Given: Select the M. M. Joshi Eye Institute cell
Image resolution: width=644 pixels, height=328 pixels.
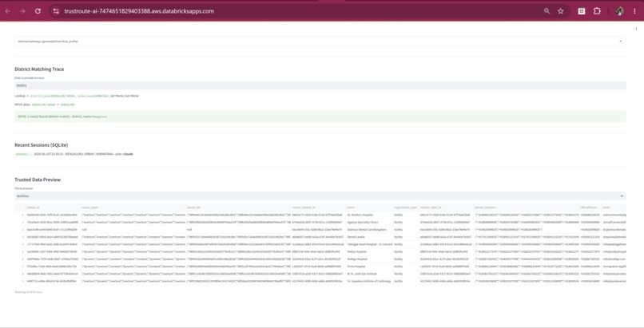Looking at the screenshot, I should pos(369,274).
